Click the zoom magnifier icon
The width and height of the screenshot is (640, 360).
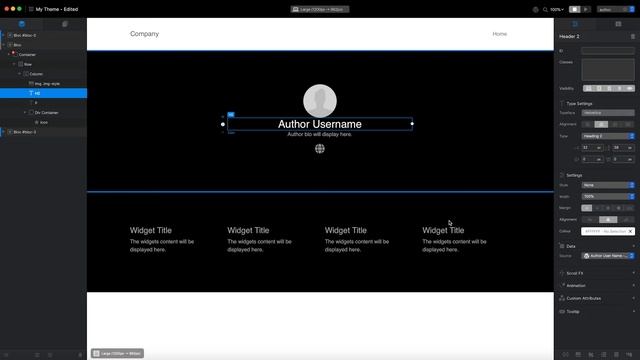545,9
